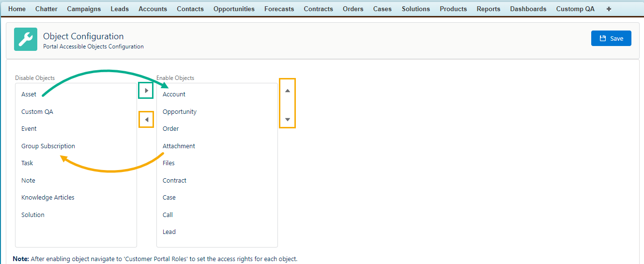Select Custom QA in Disable Objects

[37, 112]
